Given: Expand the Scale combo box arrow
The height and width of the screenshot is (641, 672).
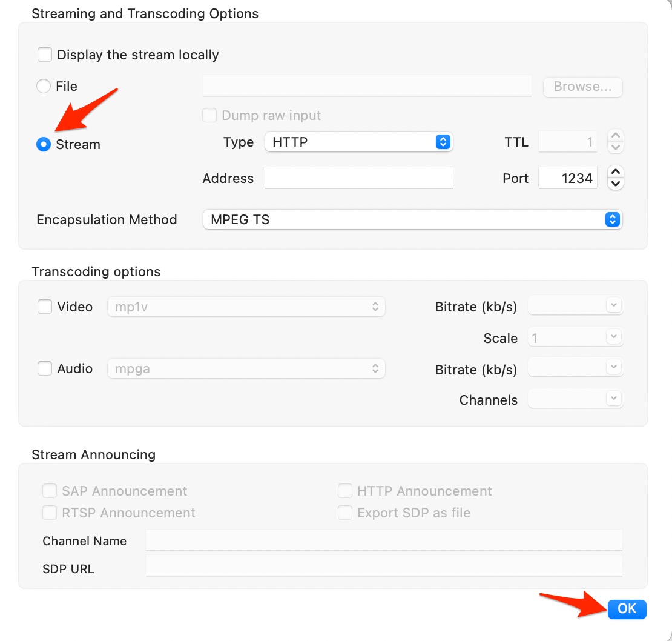Looking at the screenshot, I should tap(613, 337).
